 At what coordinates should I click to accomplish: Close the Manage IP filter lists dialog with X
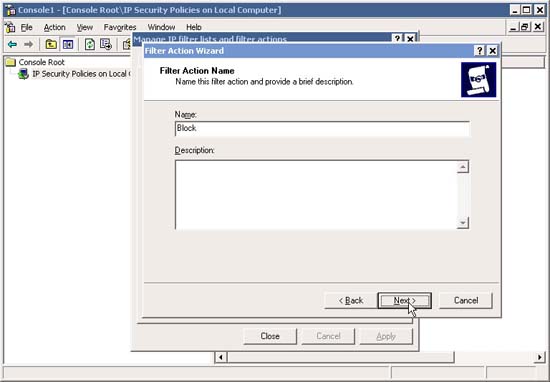tap(410, 38)
